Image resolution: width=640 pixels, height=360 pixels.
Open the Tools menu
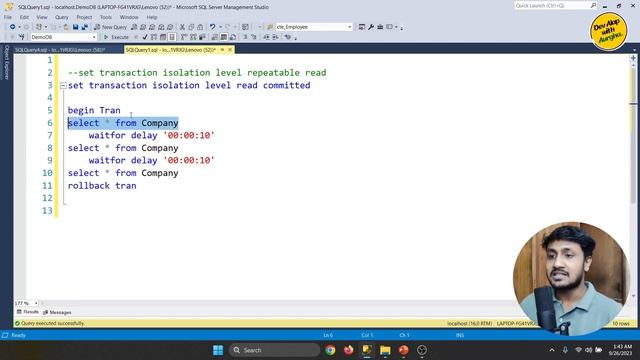(x=106, y=17)
